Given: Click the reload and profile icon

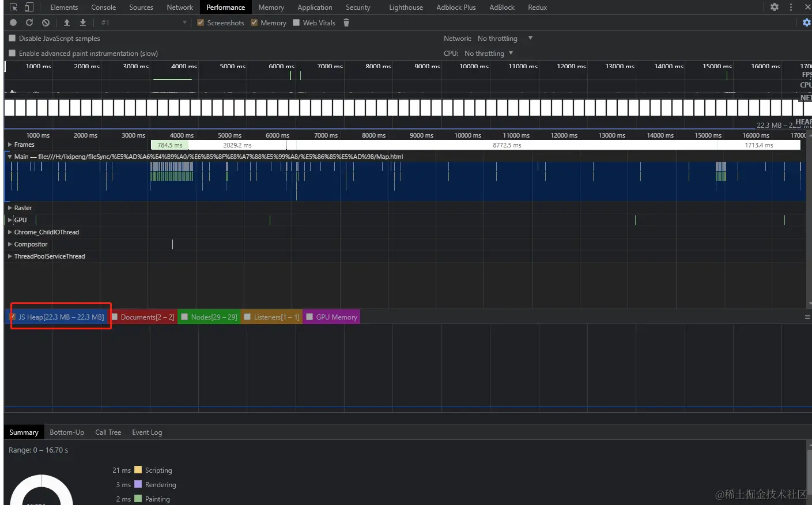Looking at the screenshot, I should (x=29, y=22).
